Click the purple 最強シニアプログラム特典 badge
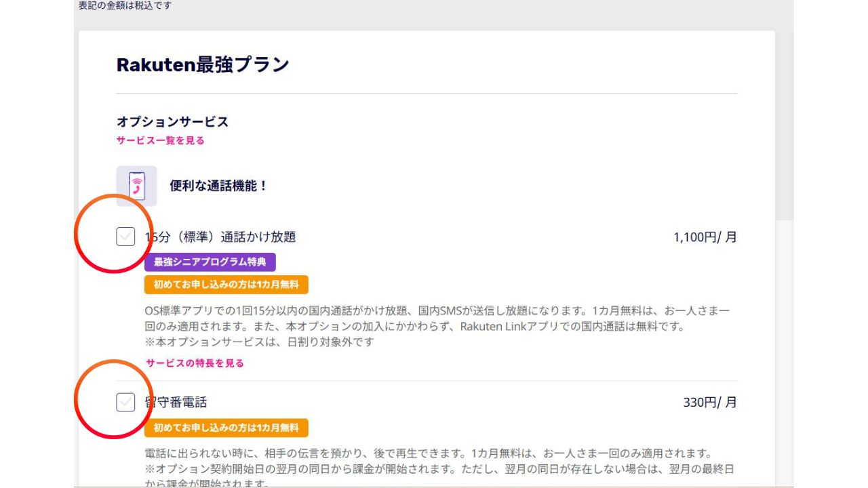This screenshot has height=488, width=868. (x=210, y=262)
